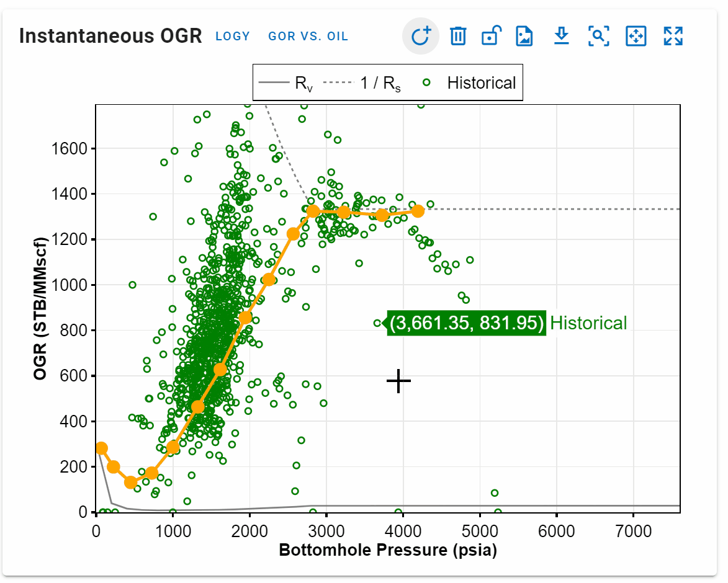Viewport: 728px width, 583px height.
Task: Click the OGR (STB/MMscf) axis title
Action: [x=40, y=308]
